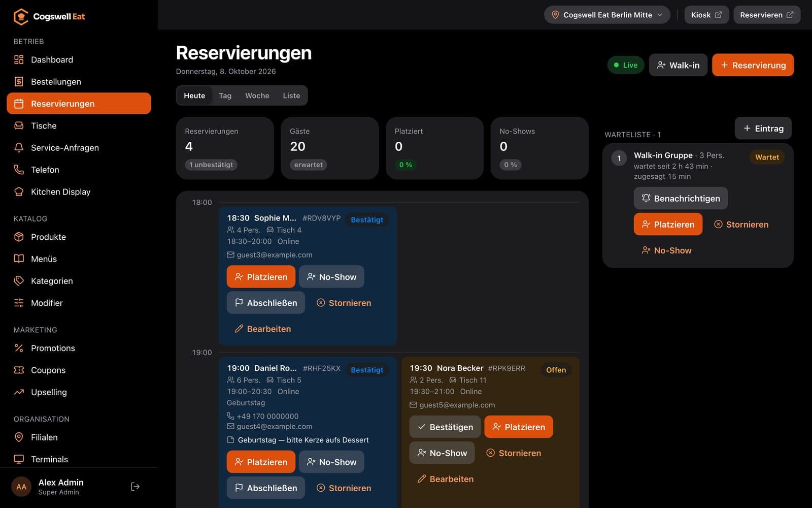This screenshot has width=812, height=508.
Task: Click the Kitchen Display chef hat icon
Action: point(19,192)
